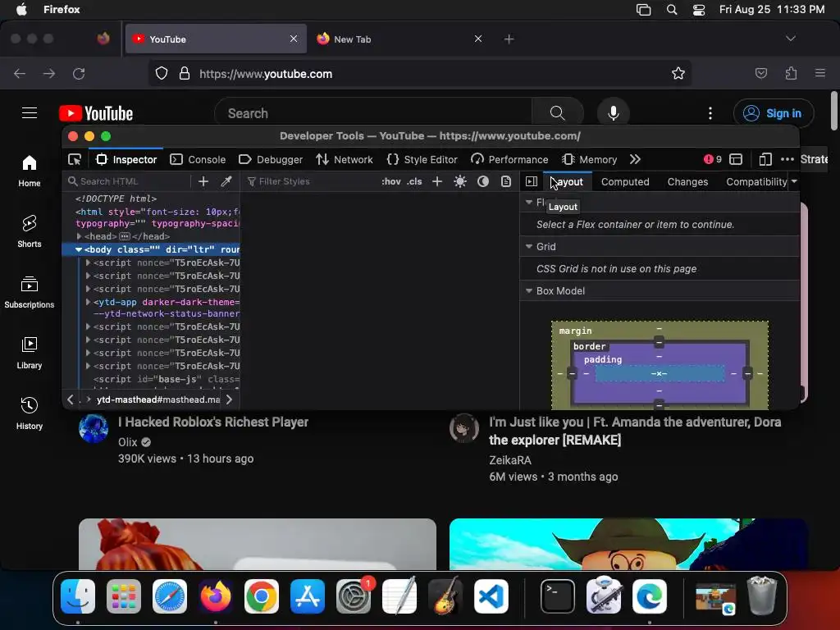Pick a color with the eyedropper
The height and width of the screenshot is (630, 840).
coord(226,181)
